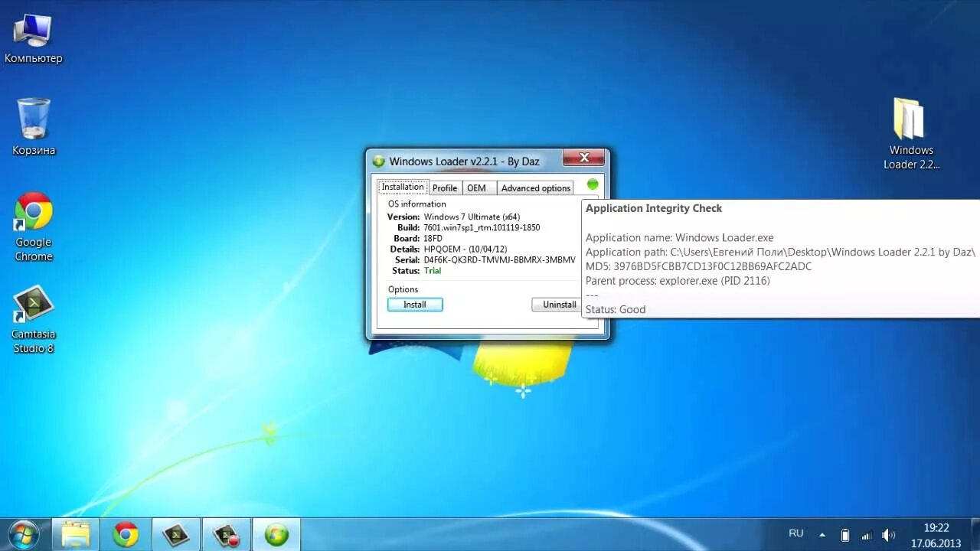This screenshot has width=980, height=551.
Task: Launch Camtasia Studio 8 desktop shortcut
Action: click(34, 319)
